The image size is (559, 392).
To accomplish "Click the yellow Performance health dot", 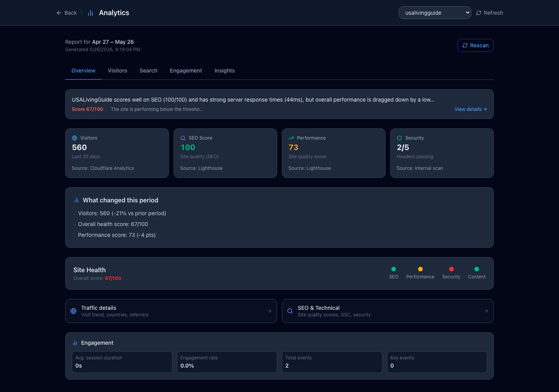I will [420, 269].
